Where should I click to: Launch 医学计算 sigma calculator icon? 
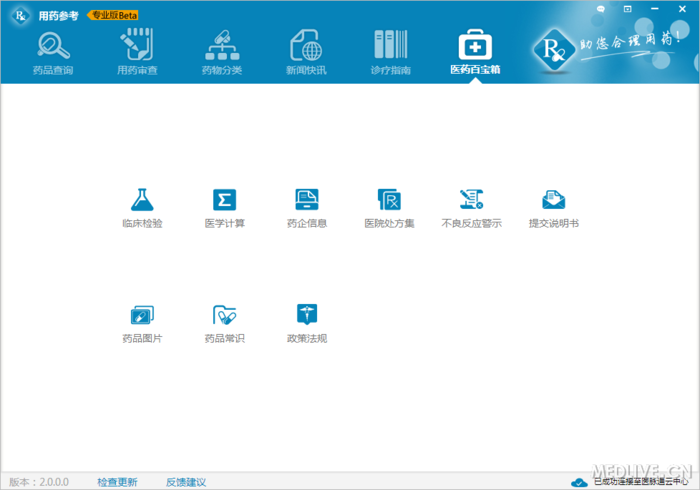225,199
